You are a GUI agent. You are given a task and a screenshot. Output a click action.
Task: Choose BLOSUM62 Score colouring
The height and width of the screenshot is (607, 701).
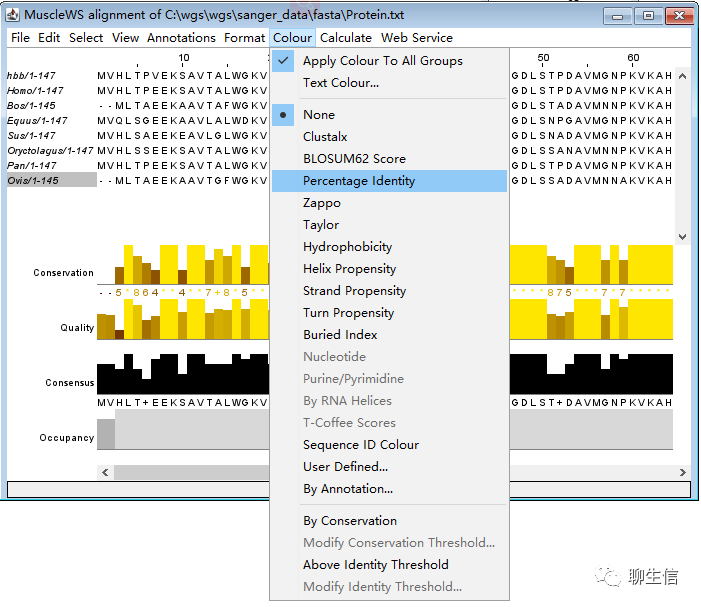coord(354,159)
